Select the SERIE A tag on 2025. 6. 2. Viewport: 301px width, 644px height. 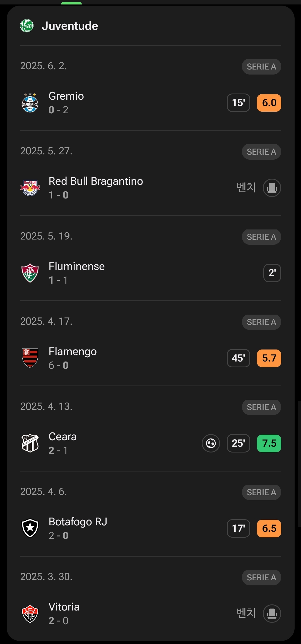[261, 67]
